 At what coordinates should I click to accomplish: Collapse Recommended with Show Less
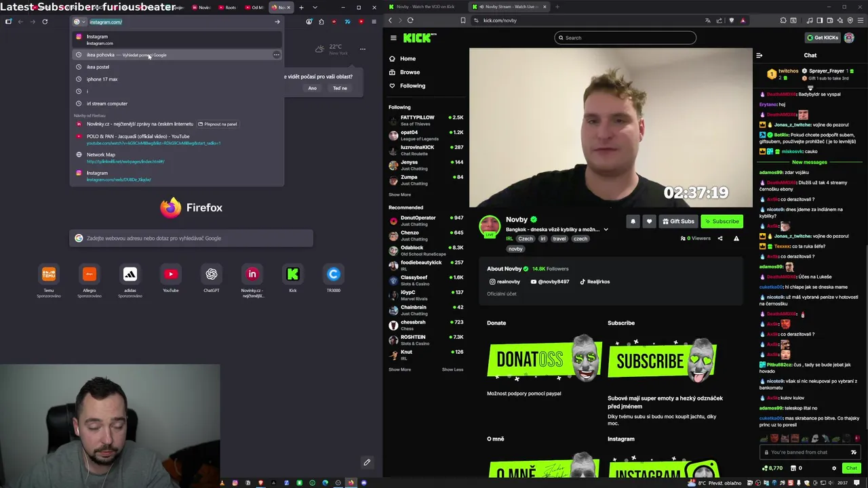[452, 370]
